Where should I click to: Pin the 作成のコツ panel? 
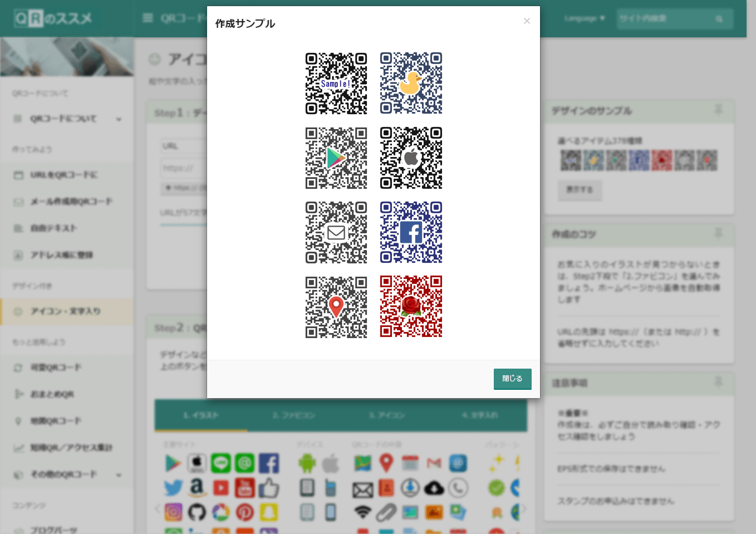pos(718,233)
